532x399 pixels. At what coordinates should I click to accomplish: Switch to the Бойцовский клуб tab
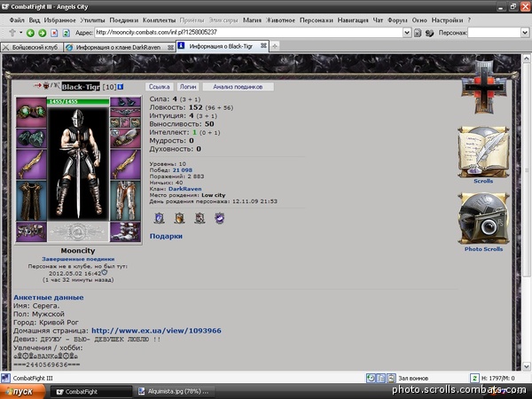click(x=32, y=47)
